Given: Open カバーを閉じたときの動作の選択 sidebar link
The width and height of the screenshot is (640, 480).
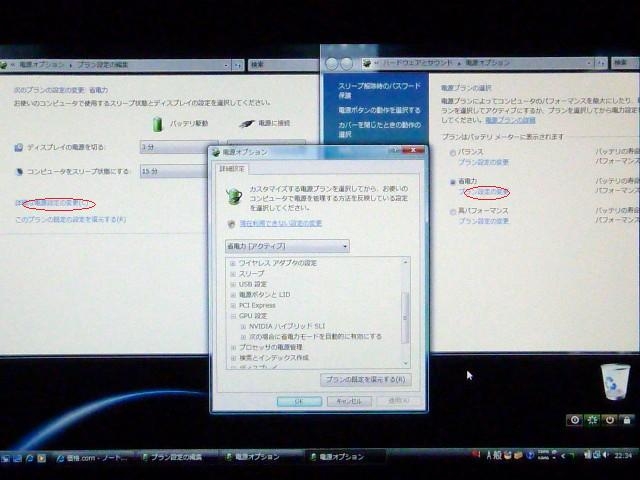Looking at the screenshot, I should (x=379, y=129).
